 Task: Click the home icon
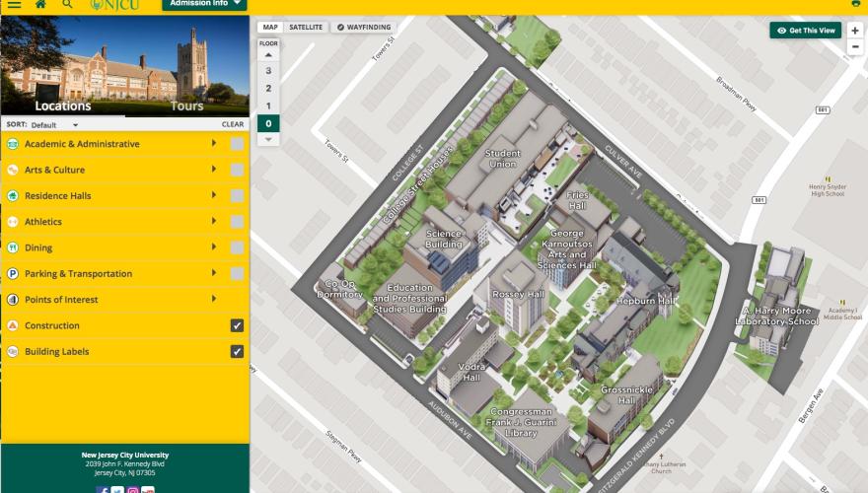(x=40, y=5)
